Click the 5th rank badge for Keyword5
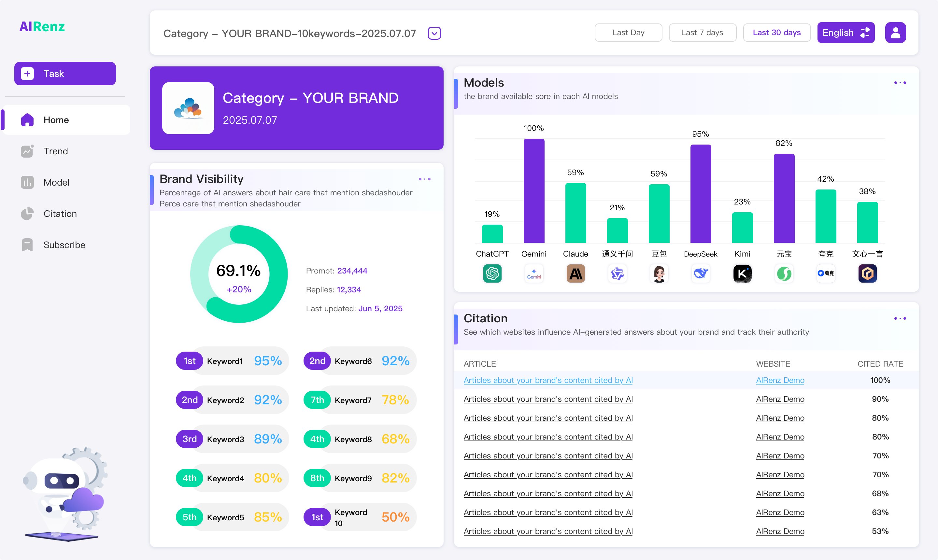The width and height of the screenshot is (938, 560). pos(190,517)
